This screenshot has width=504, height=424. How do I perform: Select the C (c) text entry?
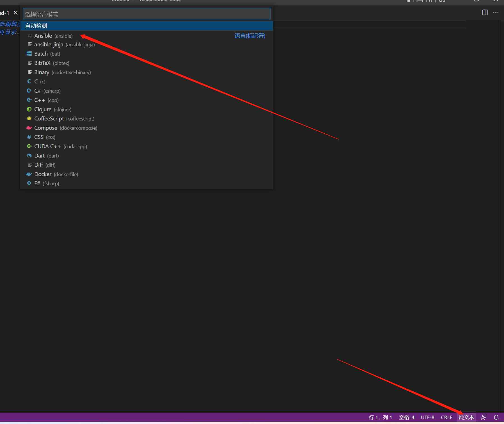(40, 81)
